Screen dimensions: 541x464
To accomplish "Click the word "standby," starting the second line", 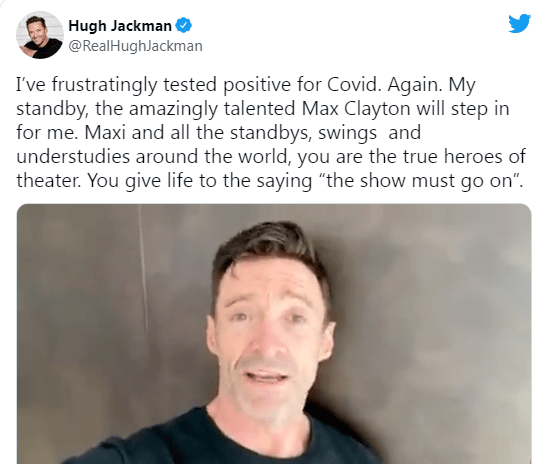I will [x=52, y=109].
